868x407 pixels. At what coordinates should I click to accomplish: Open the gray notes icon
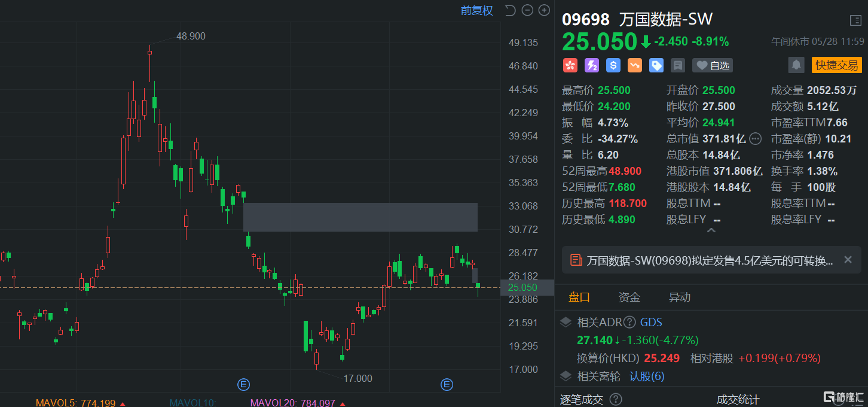click(677, 65)
